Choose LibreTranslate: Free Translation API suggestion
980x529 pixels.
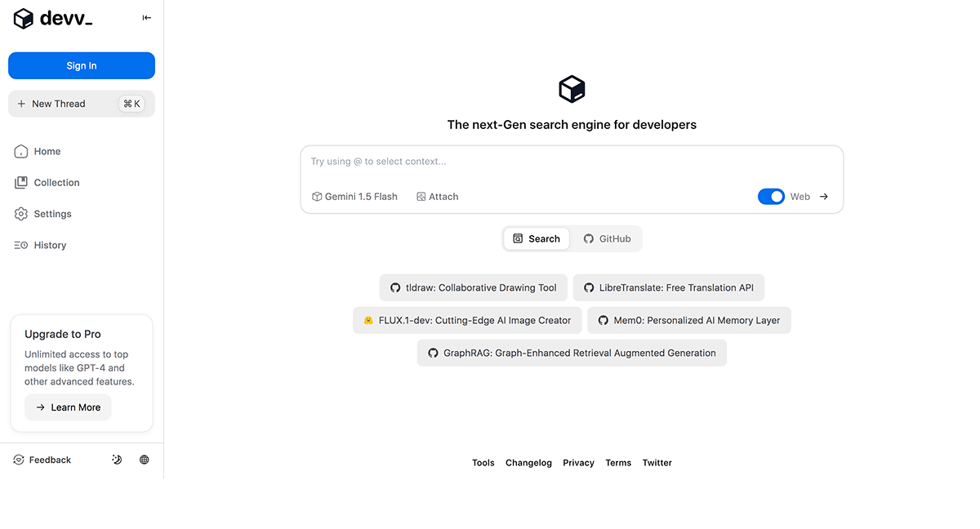[x=669, y=287]
